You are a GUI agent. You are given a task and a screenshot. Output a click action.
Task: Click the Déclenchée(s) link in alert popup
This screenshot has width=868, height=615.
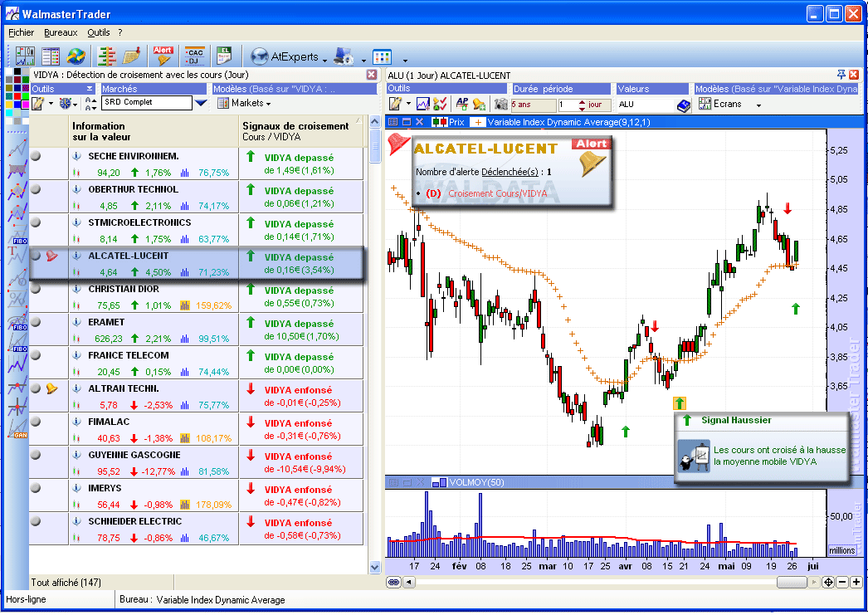click(x=510, y=172)
